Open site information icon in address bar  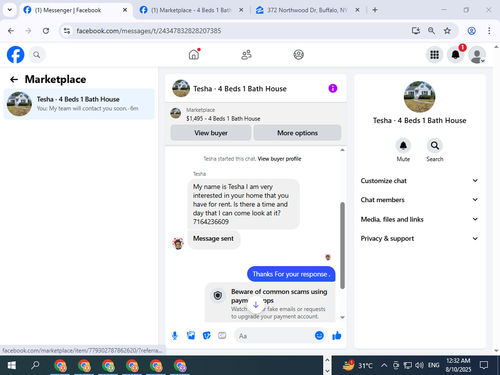tap(67, 31)
